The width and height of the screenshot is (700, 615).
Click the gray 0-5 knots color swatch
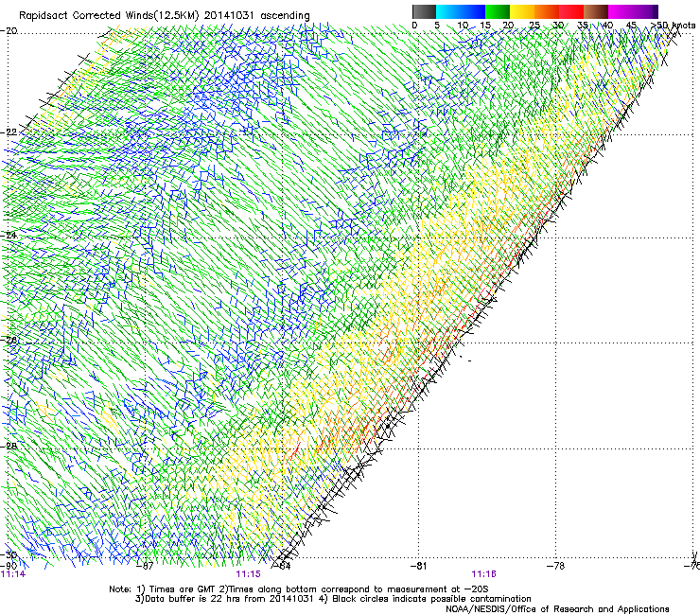(424, 11)
